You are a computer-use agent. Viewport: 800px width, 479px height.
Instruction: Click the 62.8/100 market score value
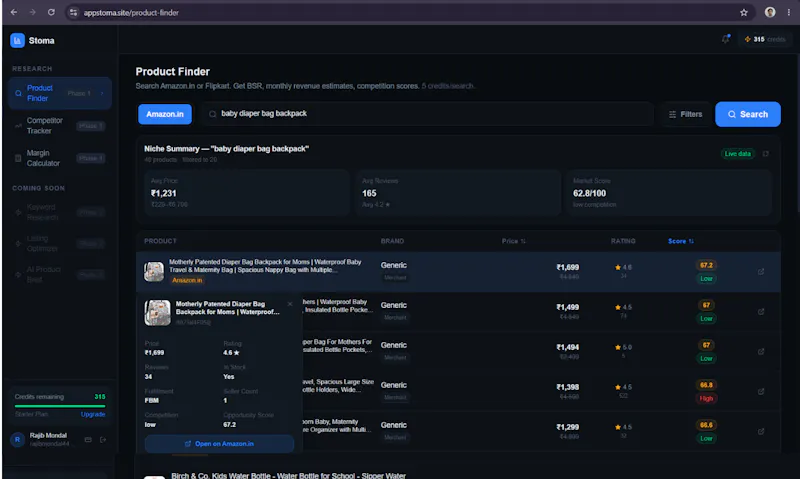pyautogui.click(x=589, y=193)
